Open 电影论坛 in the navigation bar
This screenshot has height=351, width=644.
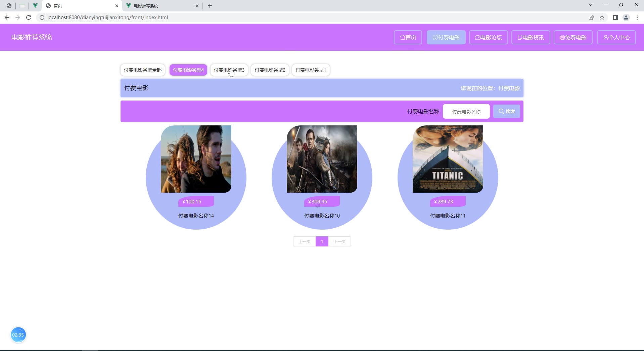coord(489,37)
